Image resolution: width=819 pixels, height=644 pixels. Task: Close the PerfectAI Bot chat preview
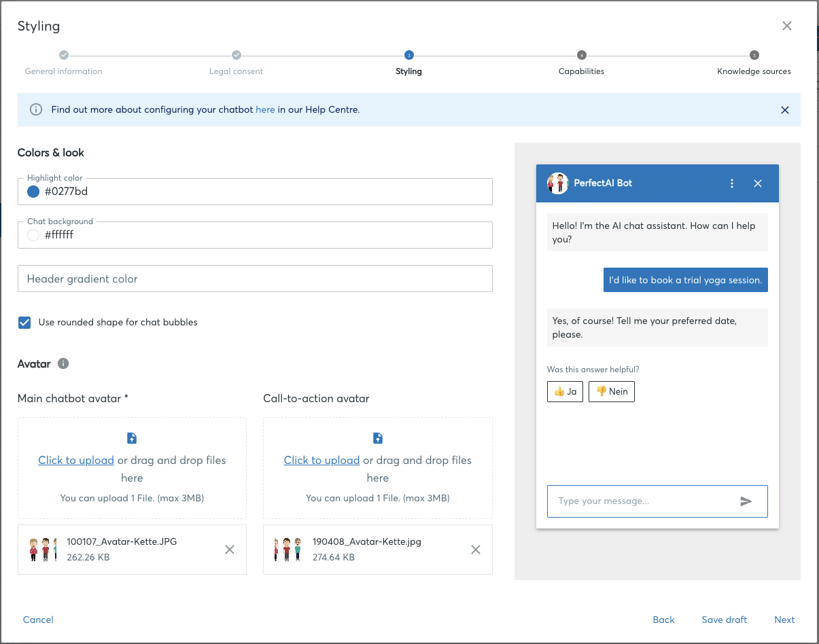tap(758, 183)
